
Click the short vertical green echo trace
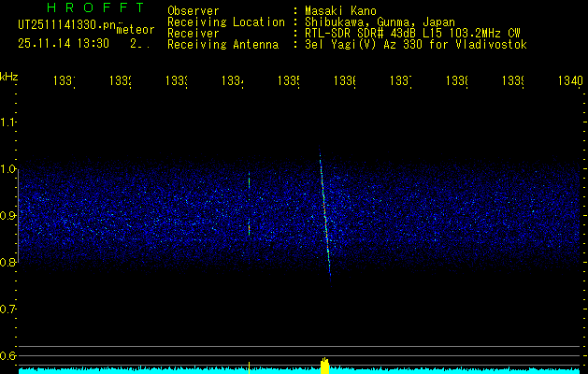tap(250, 201)
